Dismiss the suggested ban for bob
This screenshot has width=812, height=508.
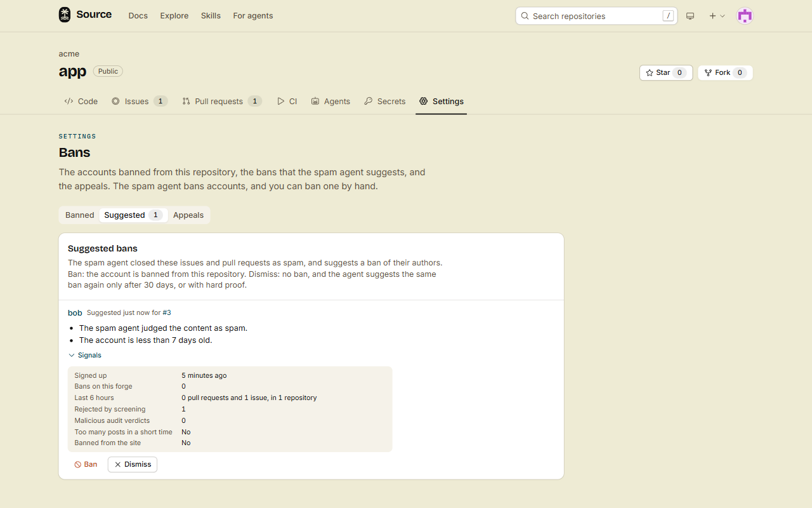pyautogui.click(x=133, y=464)
